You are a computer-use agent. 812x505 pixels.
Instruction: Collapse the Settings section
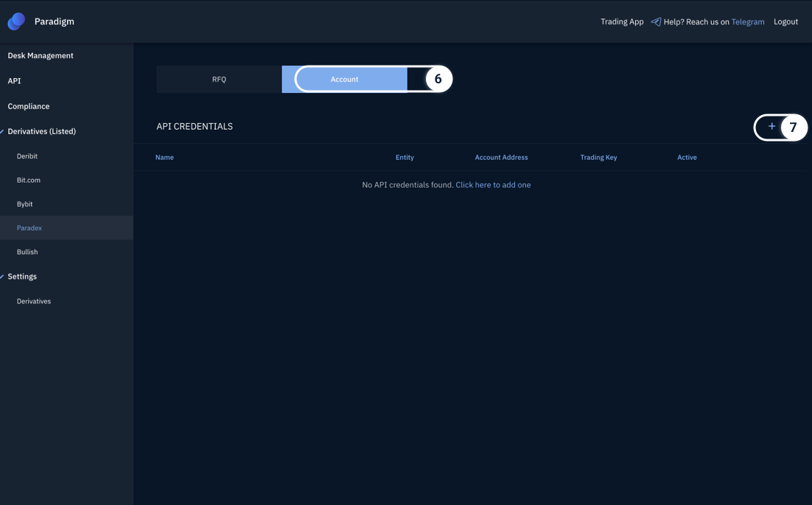(22, 276)
